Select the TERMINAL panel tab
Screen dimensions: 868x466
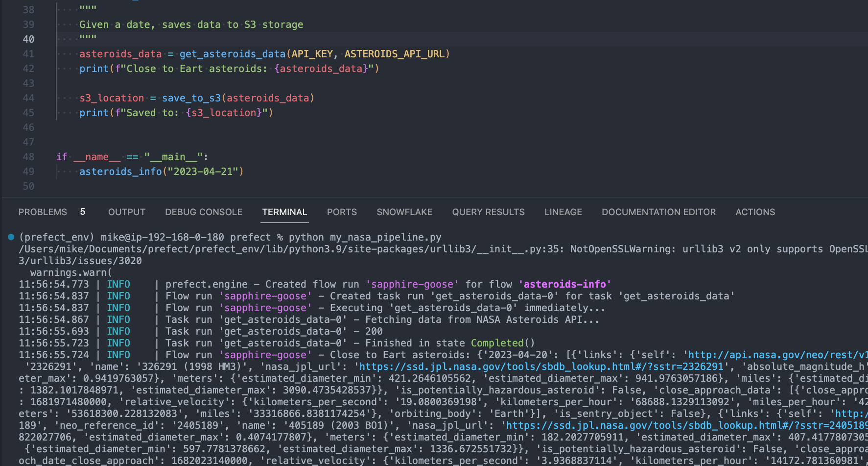coord(284,212)
